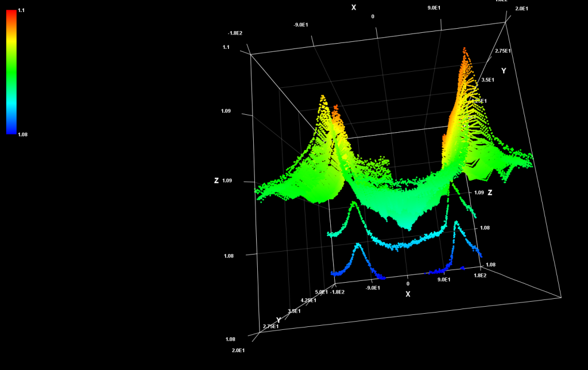Screen dimensions: 588x370
Task: Click the rainbow color scale bar
Action: [11, 72]
